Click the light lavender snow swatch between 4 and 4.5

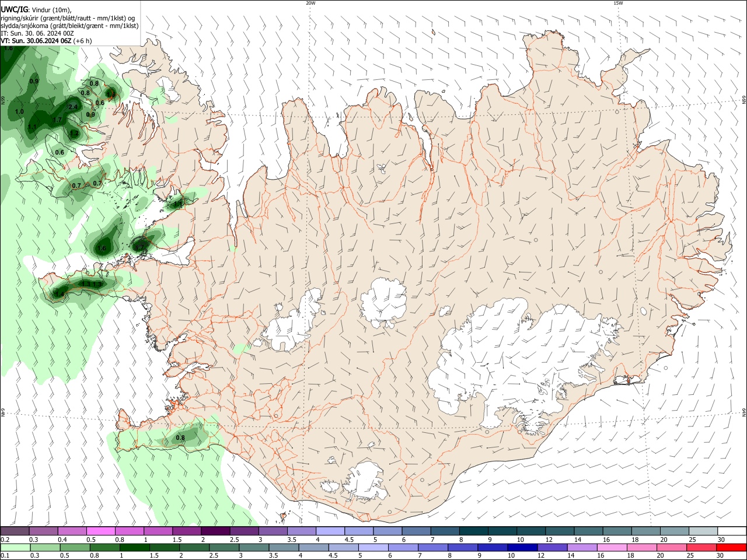[x=330, y=531]
